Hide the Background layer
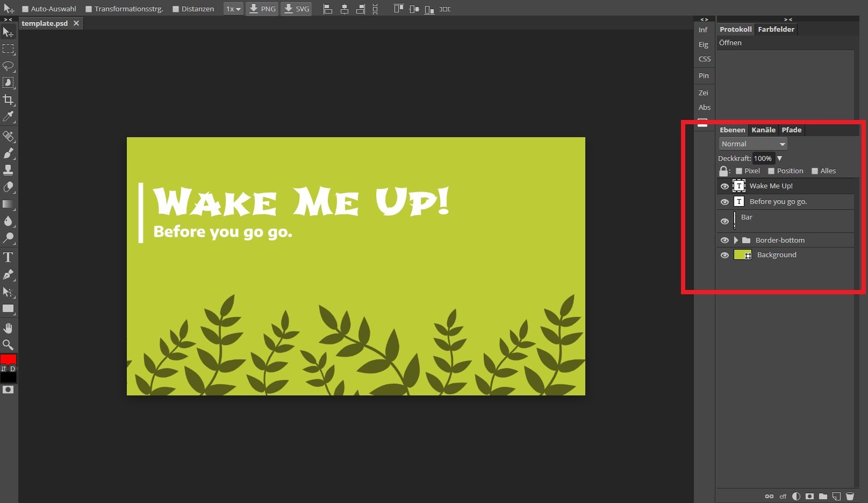The height and width of the screenshot is (503, 868). [724, 255]
